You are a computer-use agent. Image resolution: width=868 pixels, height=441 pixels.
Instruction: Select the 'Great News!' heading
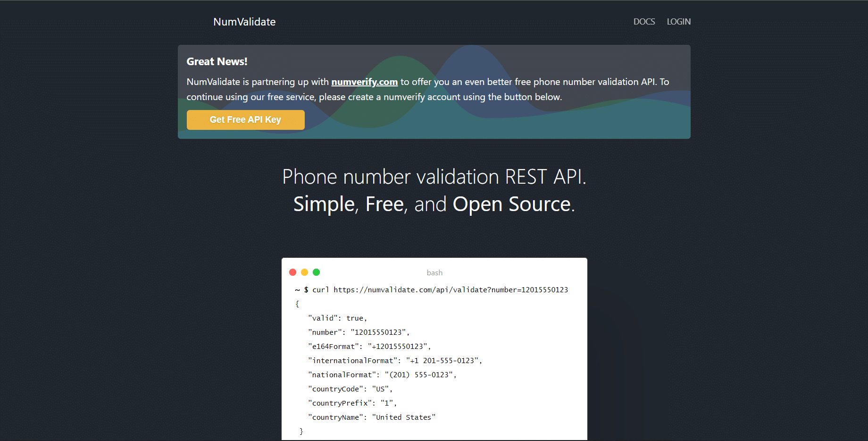pyautogui.click(x=217, y=61)
